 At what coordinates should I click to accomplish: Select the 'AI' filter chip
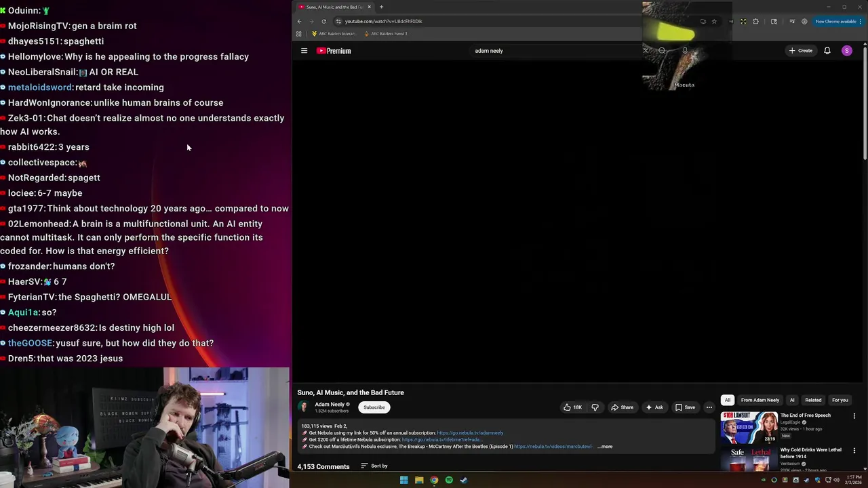pyautogui.click(x=792, y=400)
